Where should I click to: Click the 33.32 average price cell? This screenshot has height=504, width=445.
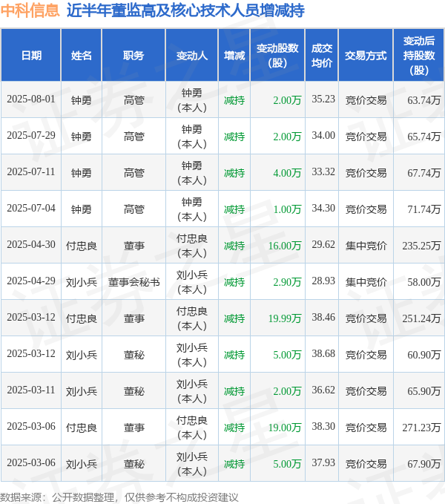[x=323, y=171]
